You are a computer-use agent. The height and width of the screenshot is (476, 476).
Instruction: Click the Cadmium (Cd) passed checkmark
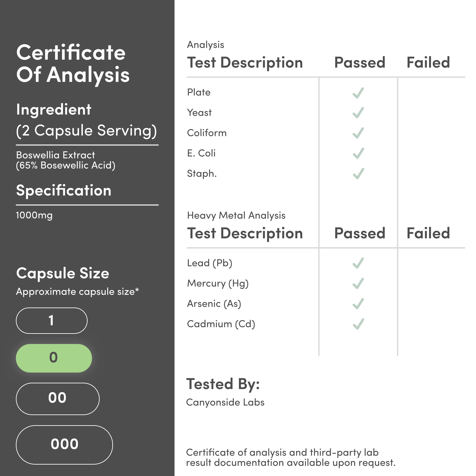358,324
